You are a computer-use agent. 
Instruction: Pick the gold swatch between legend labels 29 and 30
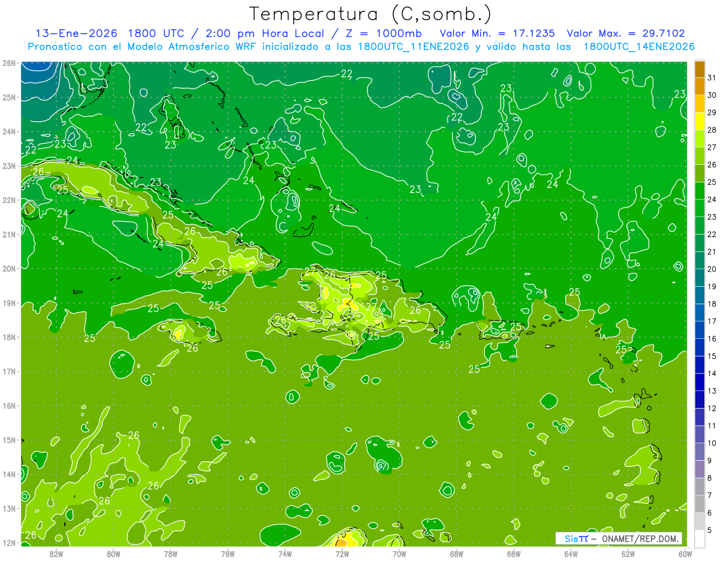coord(699,104)
